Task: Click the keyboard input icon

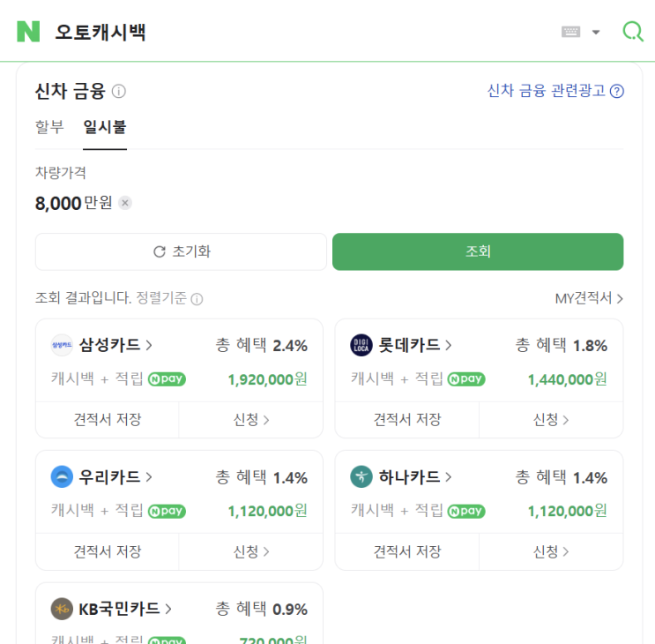Action: (571, 32)
